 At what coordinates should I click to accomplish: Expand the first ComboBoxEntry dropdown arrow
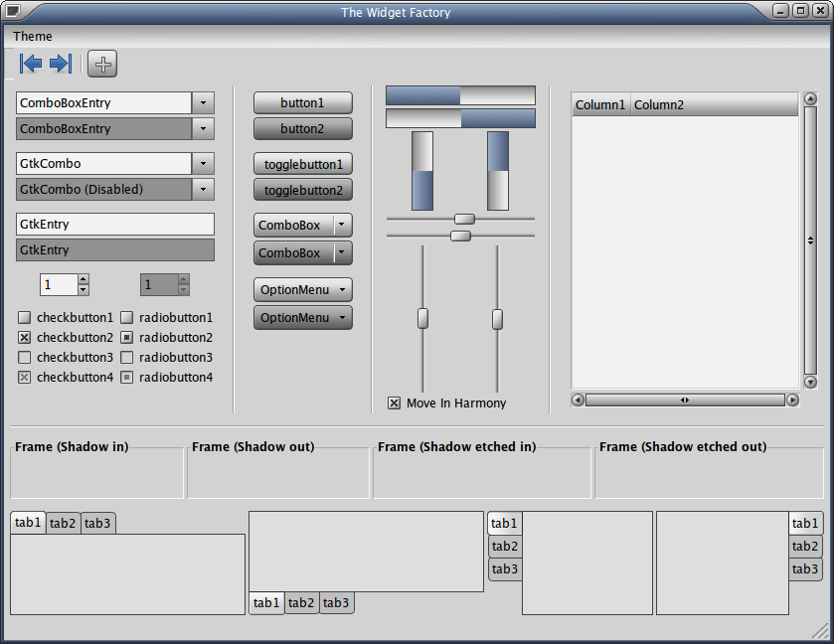(x=203, y=102)
